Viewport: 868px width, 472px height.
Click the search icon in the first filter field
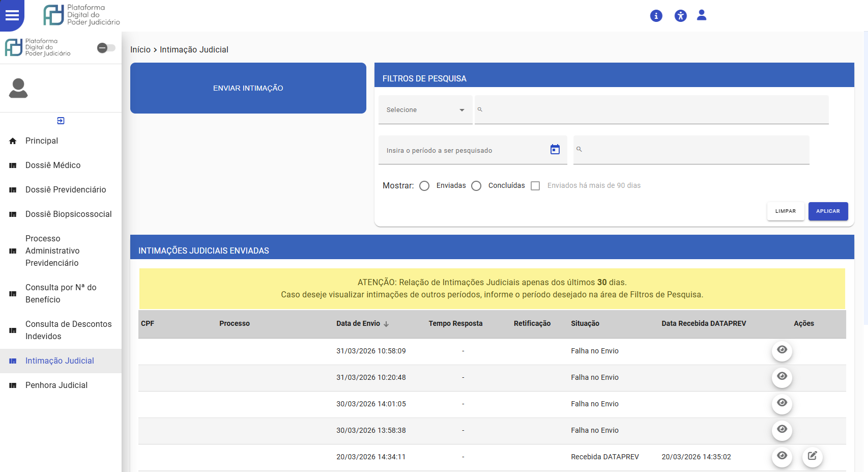tap(480, 109)
